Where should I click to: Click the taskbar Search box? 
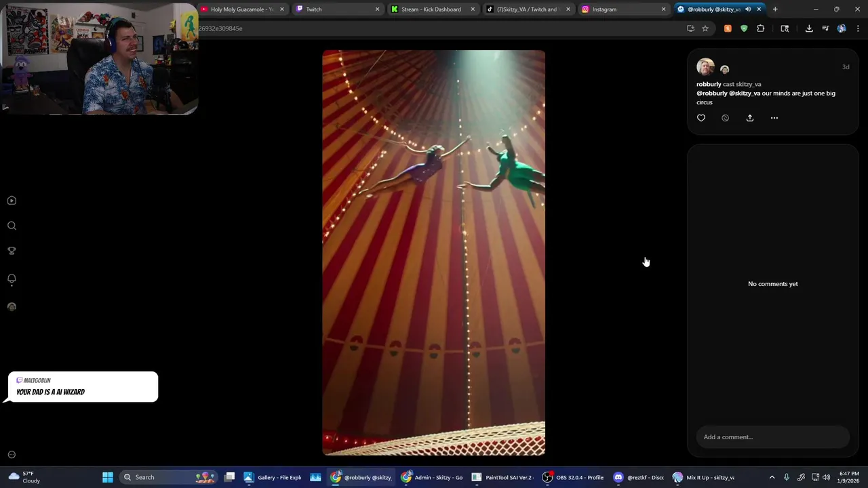coord(169,477)
